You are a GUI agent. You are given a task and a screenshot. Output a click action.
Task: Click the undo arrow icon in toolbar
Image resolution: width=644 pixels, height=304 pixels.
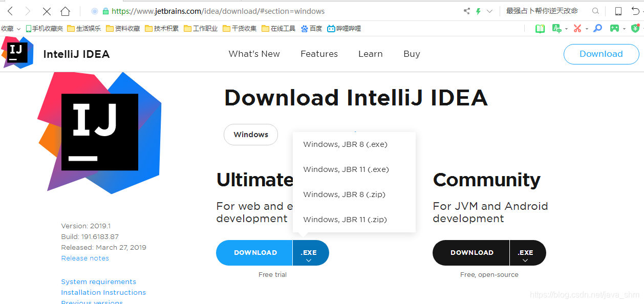click(x=635, y=11)
